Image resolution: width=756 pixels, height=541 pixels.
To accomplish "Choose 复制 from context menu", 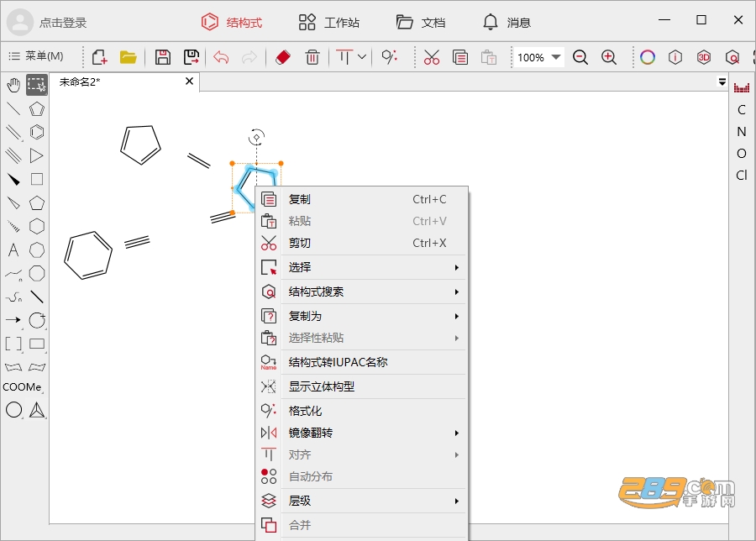I will (x=364, y=199).
